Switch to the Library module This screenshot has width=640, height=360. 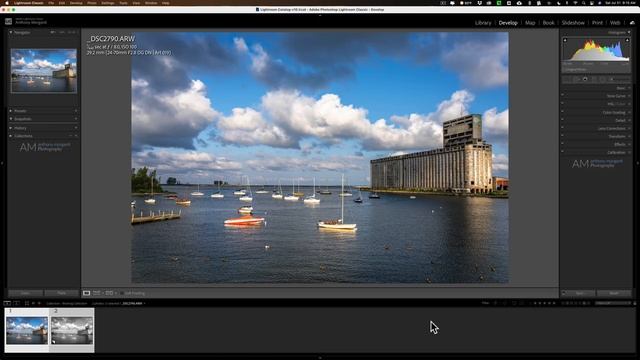(483, 23)
